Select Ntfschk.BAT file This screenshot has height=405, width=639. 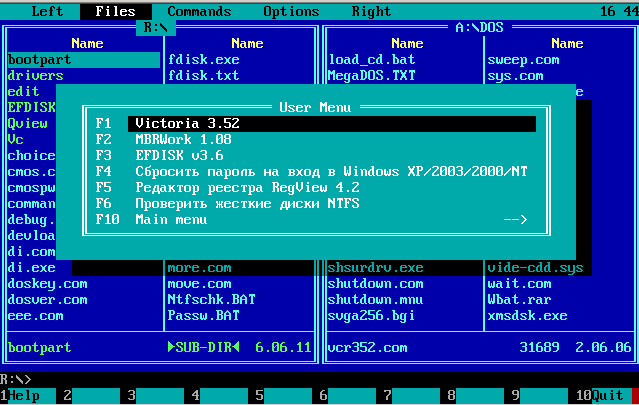212,300
